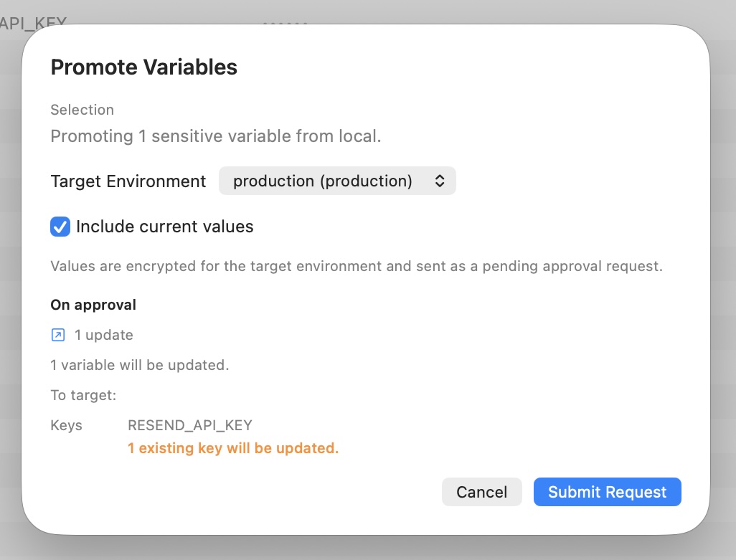Image resolution: width=736 pixels, height=560 pixels.
Task: Open the Target Environment dropdown
Action: click(337, 181)
